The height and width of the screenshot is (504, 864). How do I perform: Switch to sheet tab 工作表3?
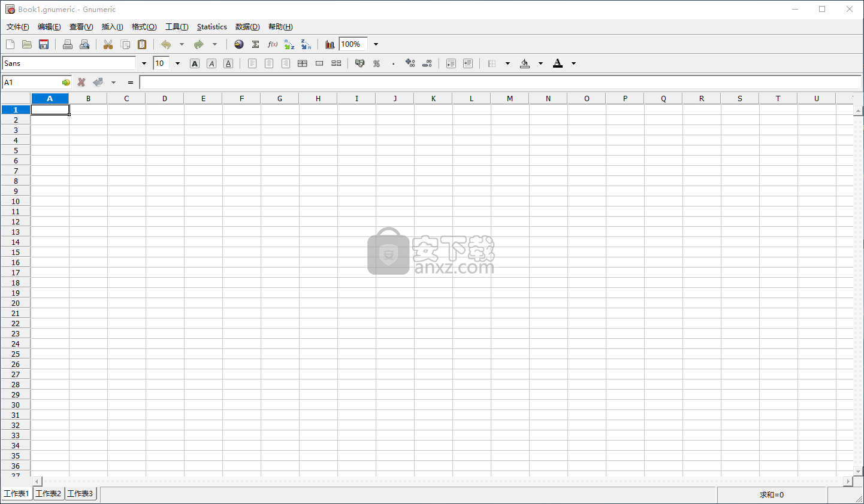click(x=80, y=494)
